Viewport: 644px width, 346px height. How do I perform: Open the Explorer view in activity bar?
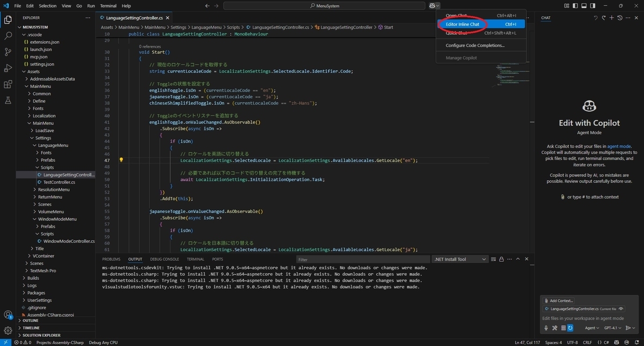(x=8, y=20)
